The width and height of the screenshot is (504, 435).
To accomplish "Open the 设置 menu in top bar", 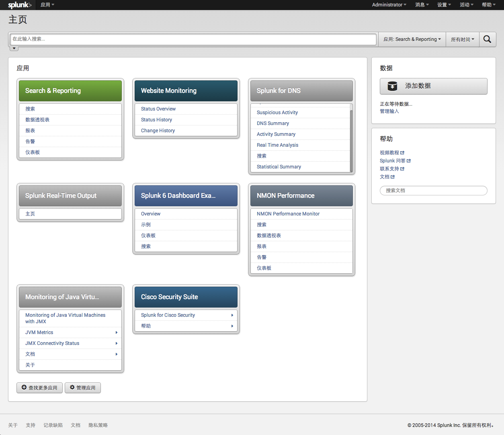I will coord(444,5).
